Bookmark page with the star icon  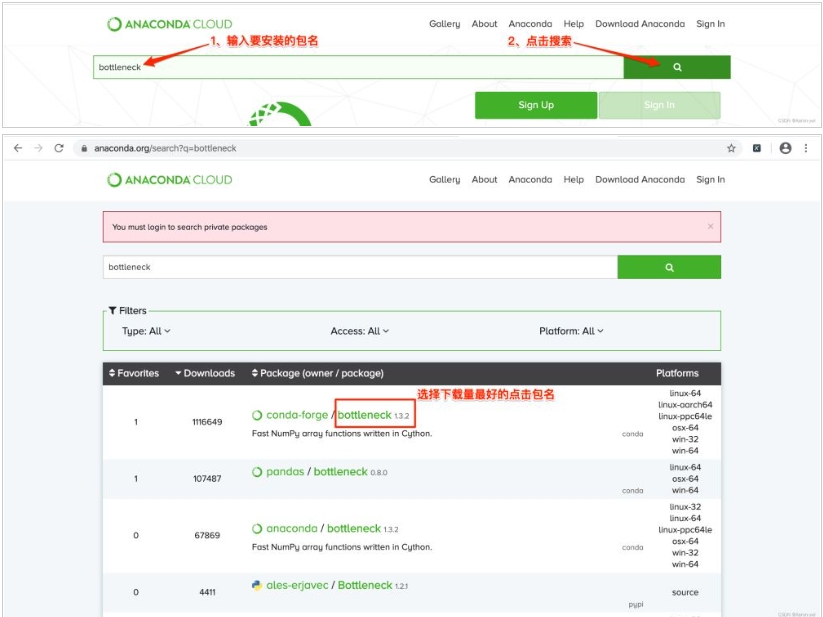(x=731, y=148)
